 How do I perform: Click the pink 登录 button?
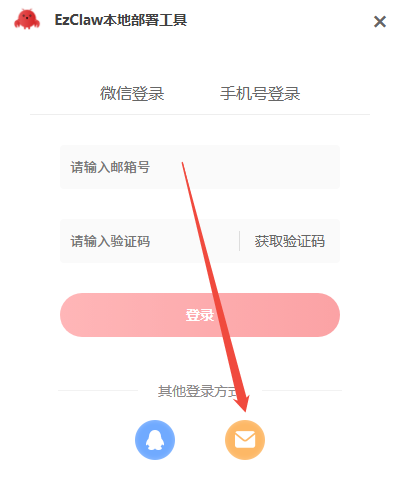tap(200, 315)
